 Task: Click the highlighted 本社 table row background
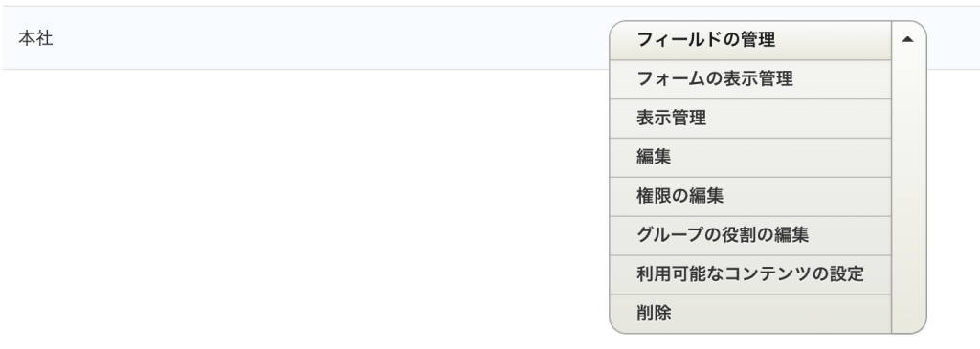313,38
